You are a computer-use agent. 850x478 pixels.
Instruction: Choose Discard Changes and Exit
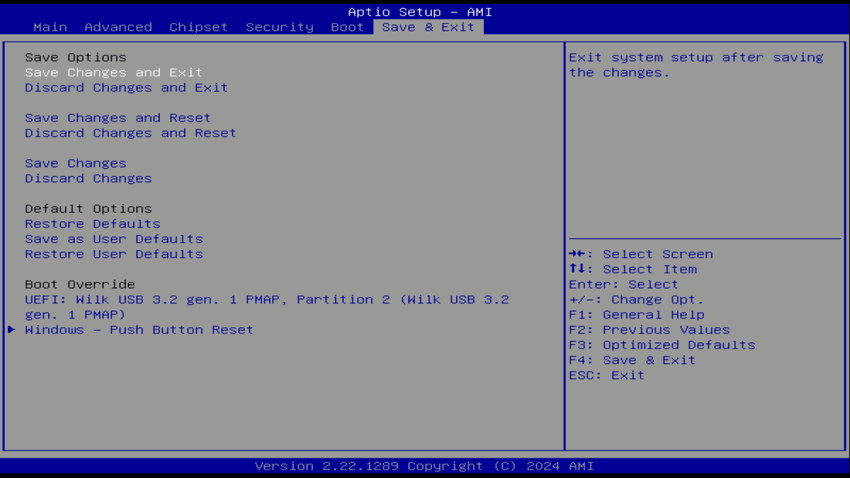(126, 88)
